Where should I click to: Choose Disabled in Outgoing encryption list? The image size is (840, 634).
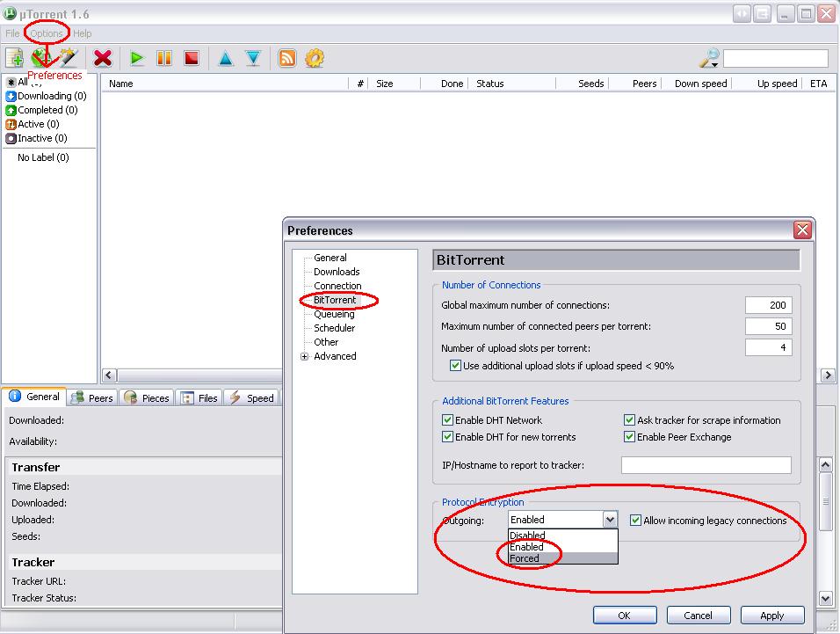[x=563, y=536]
